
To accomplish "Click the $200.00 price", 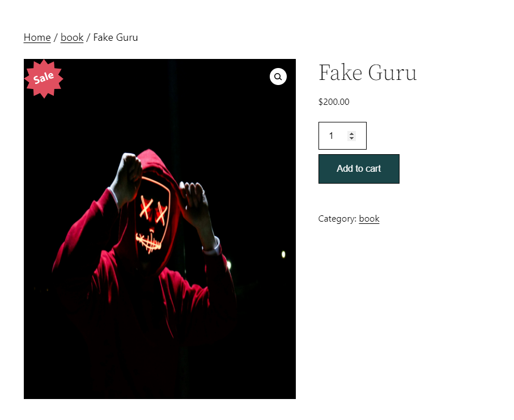I will [x=334, y=102].
